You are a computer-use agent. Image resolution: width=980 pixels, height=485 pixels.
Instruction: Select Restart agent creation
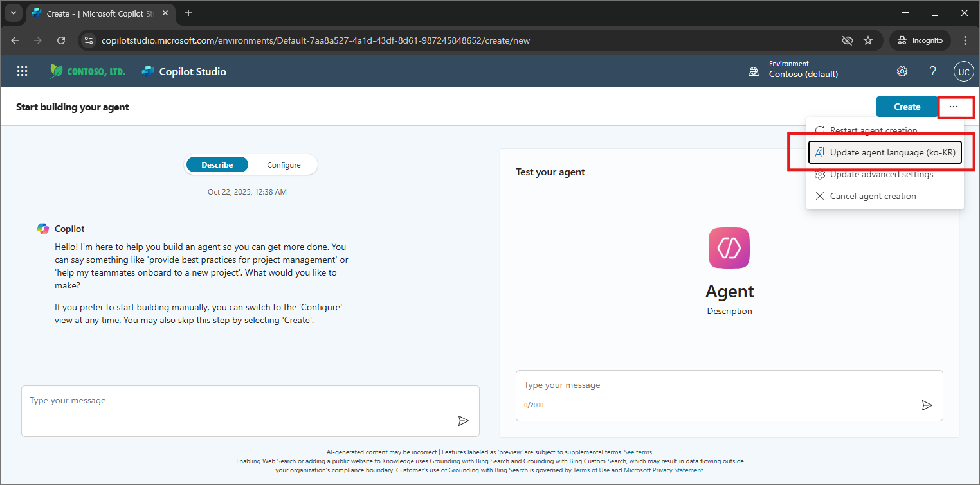pyautogui.click(x=885, y=130)
